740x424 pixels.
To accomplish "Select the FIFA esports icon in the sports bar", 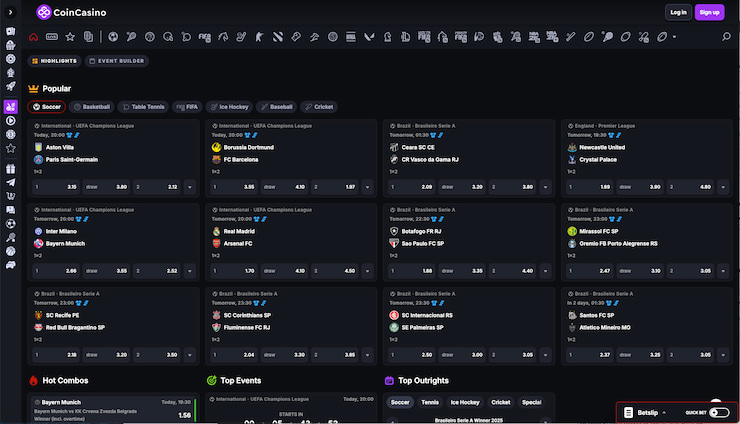I will tap(205, 37).
